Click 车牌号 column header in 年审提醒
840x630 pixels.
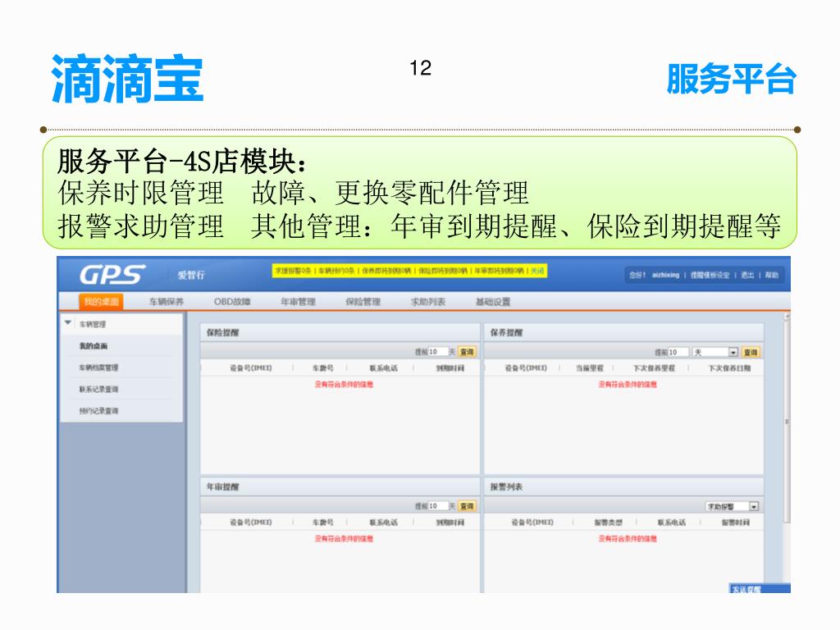(322, 523)
